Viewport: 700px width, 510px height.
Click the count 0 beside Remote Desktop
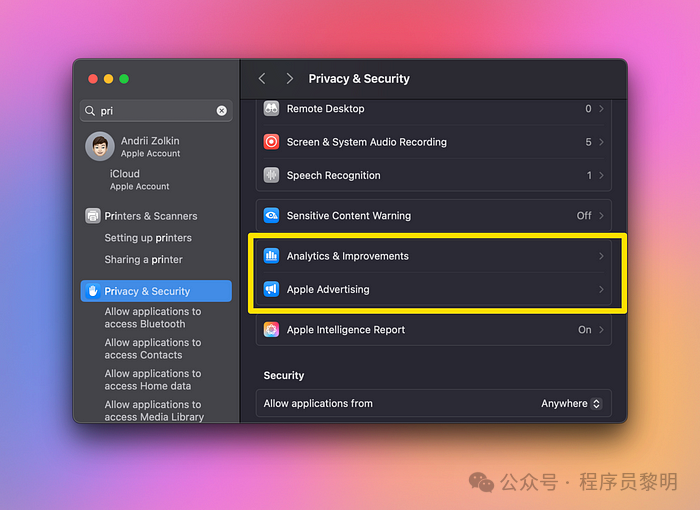pyautogui.click(x=588, y=109)
